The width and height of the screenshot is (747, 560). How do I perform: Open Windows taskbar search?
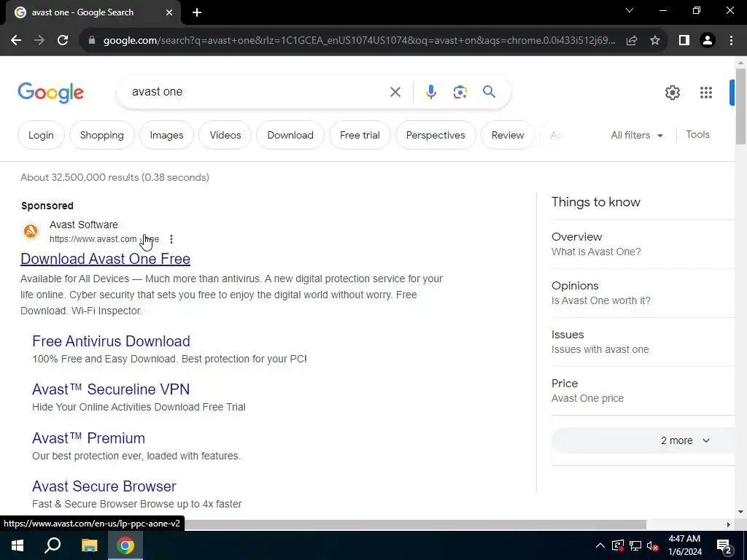tap(53, 545)
